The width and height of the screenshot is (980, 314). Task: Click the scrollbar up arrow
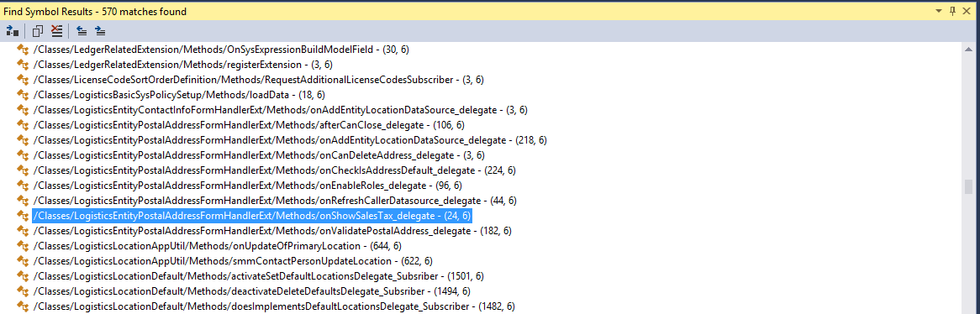[969, 50]
